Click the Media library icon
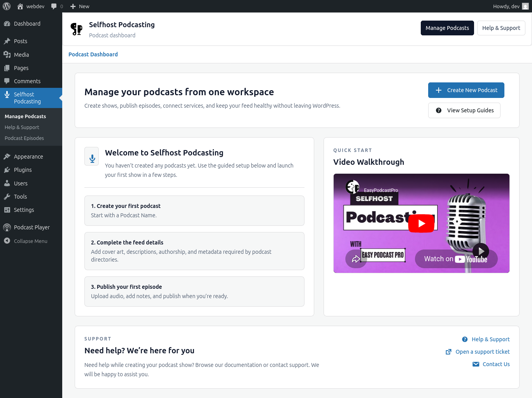The height and width of the screenshot is (398, 532). coord(7,55)
